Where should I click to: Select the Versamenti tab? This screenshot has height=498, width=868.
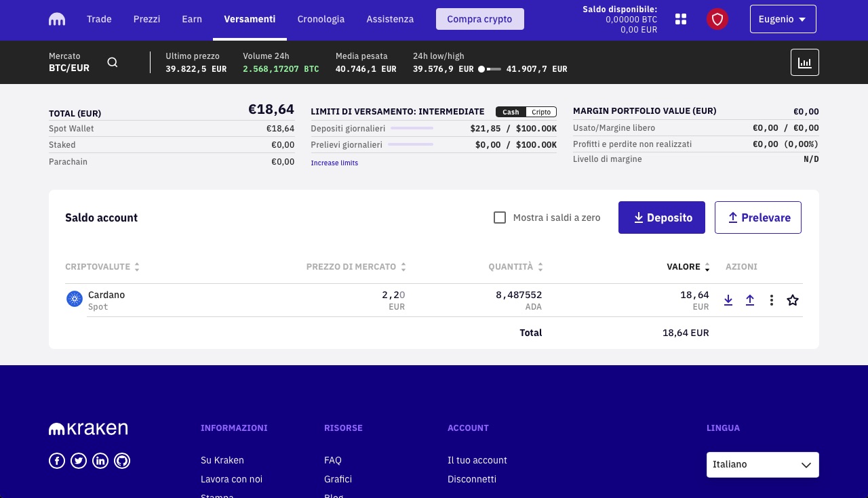click(x=250, y=19)
